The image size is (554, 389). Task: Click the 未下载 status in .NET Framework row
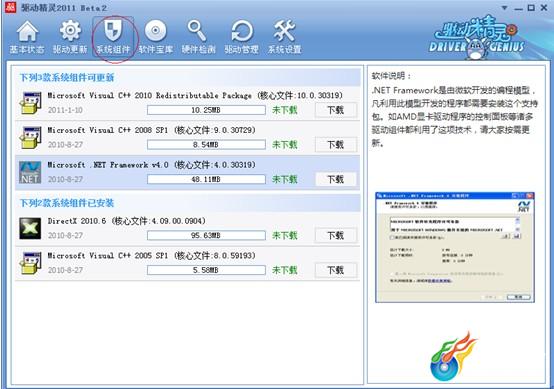point(285,179)
